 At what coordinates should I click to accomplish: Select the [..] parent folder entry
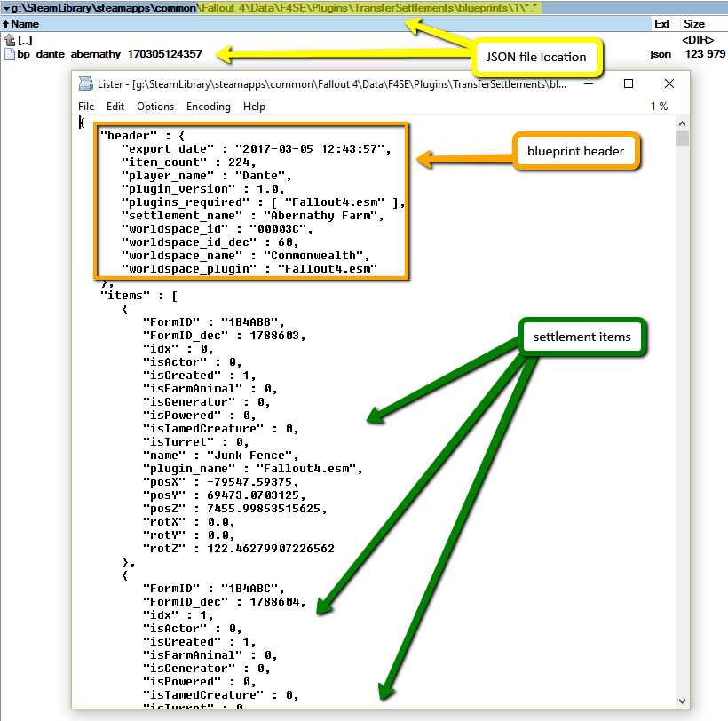pos(25,40)
